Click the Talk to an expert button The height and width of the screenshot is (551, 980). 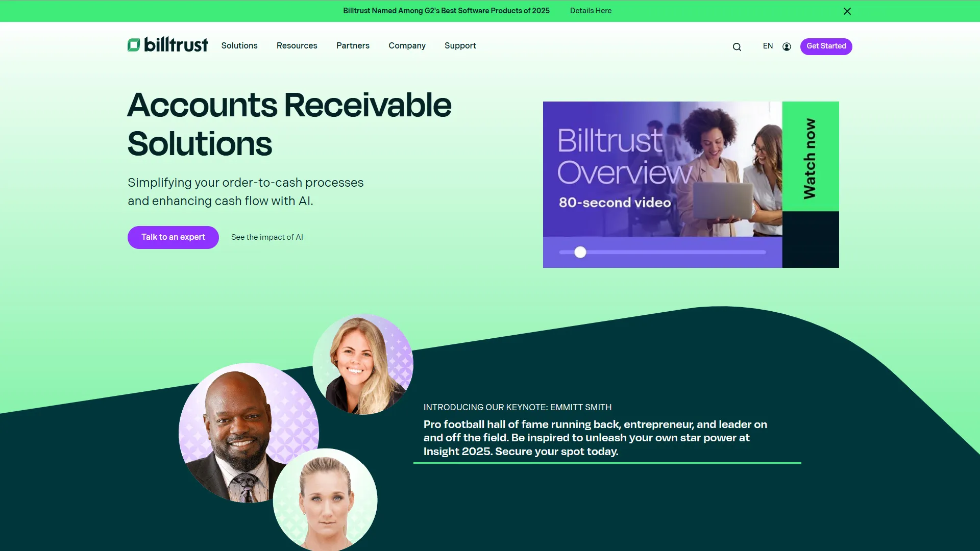coord(173,237)
